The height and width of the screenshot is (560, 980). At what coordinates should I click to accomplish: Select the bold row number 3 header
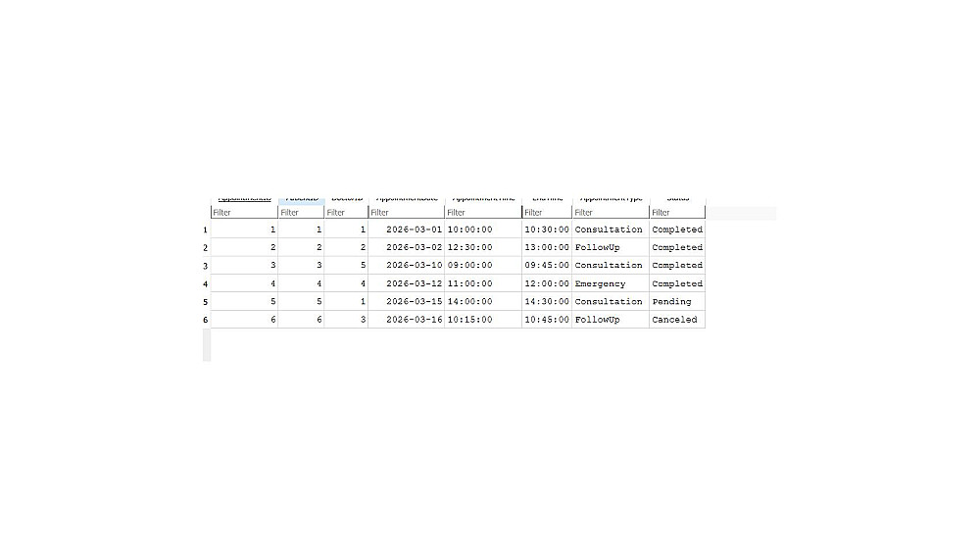point(206,266)
